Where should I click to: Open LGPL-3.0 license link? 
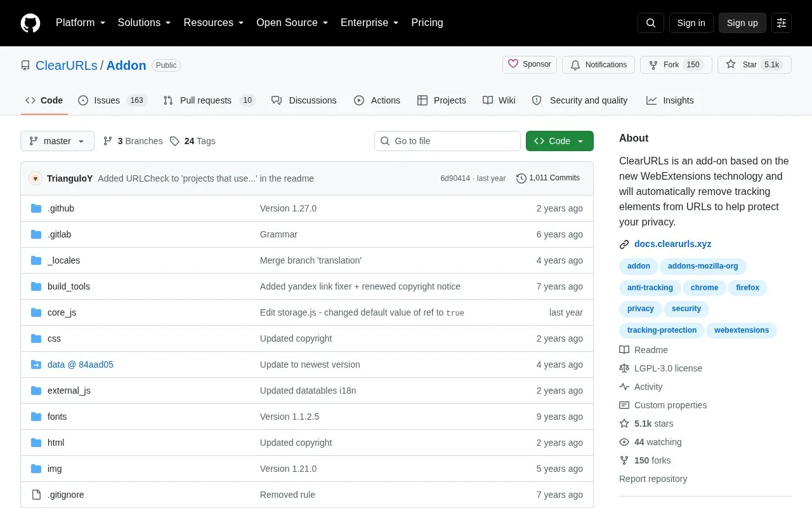click(661, 368)
